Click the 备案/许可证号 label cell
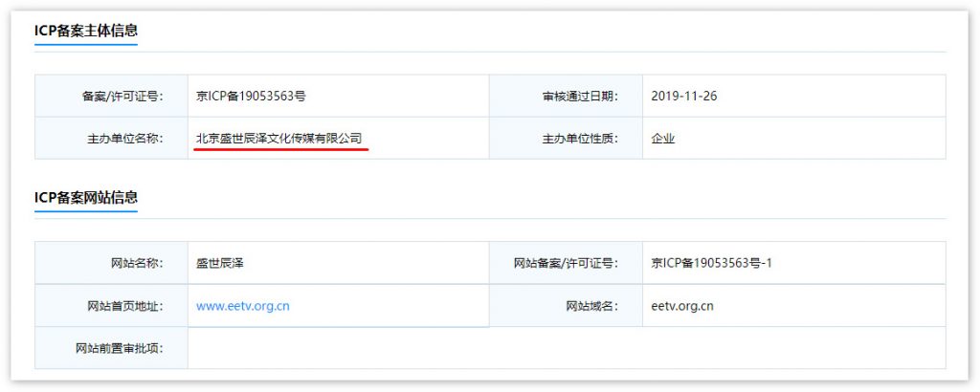This screenshot has width=980, height=392. (x=122, y=96)
